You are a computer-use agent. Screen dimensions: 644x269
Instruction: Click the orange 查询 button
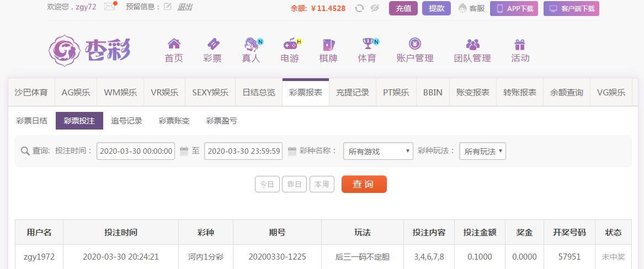364,184
